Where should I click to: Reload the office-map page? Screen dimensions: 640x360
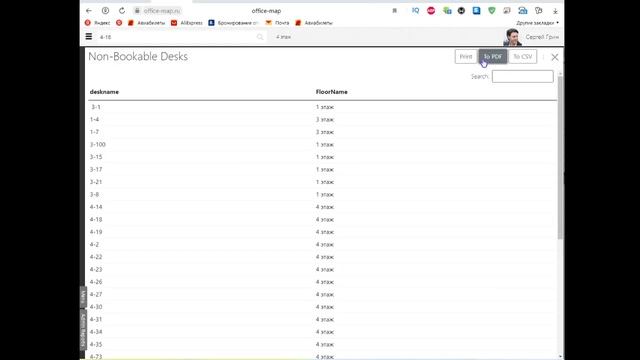click(x=122, y=11)
